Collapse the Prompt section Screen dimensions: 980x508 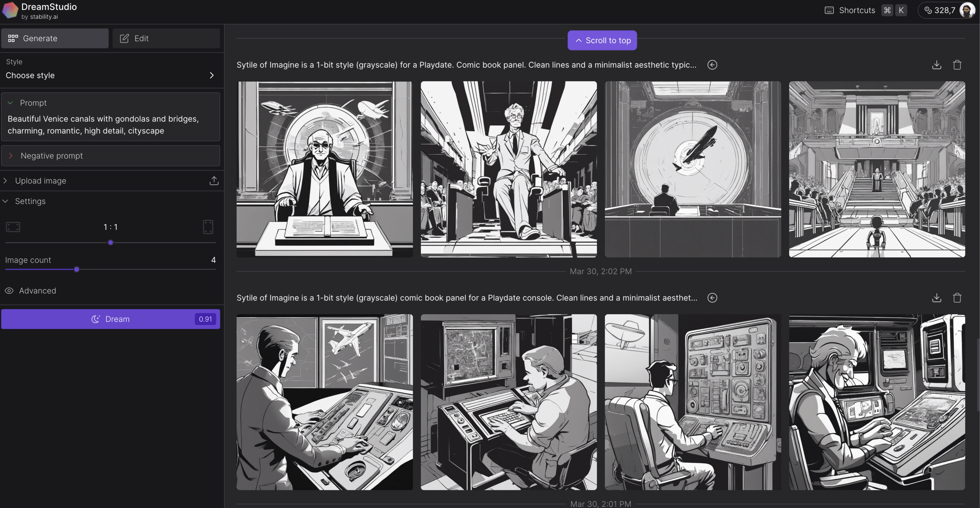pyautogui.click(x=11, y=103)
